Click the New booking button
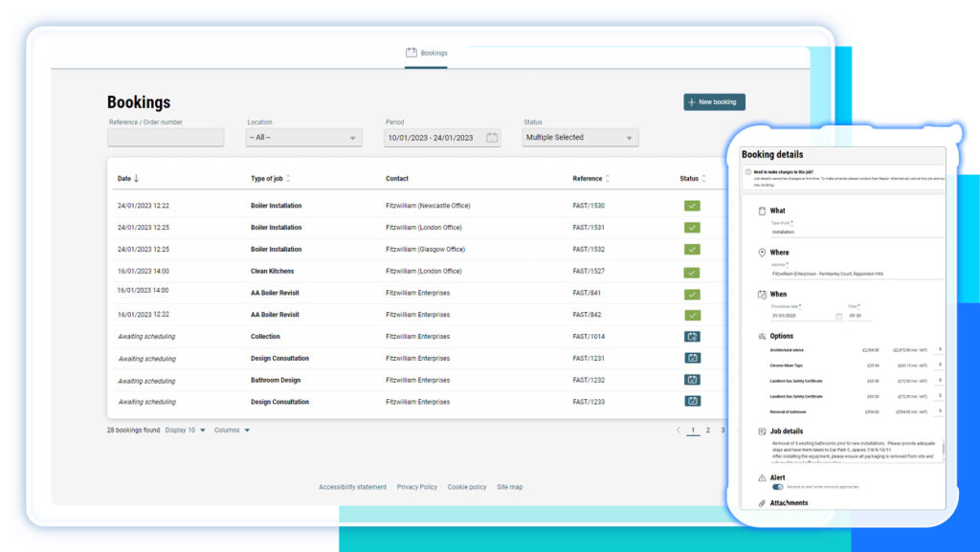The image size is (980, 552). [x=714, y=101]
